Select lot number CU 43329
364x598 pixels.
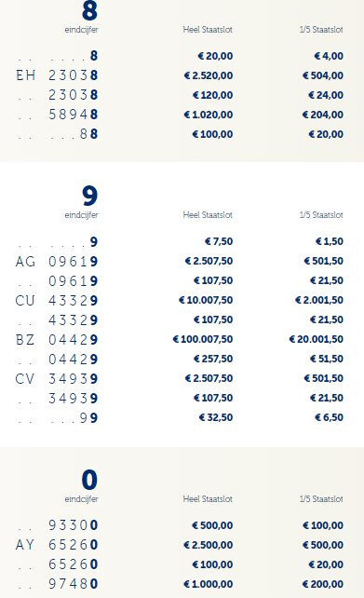pyautogui.click(x=57, y=301)
